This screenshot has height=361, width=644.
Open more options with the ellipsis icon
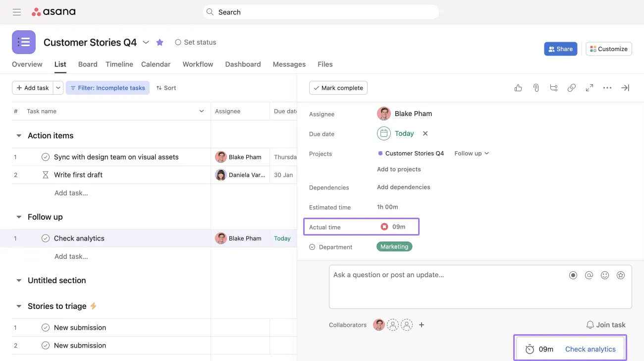point(607,88)
